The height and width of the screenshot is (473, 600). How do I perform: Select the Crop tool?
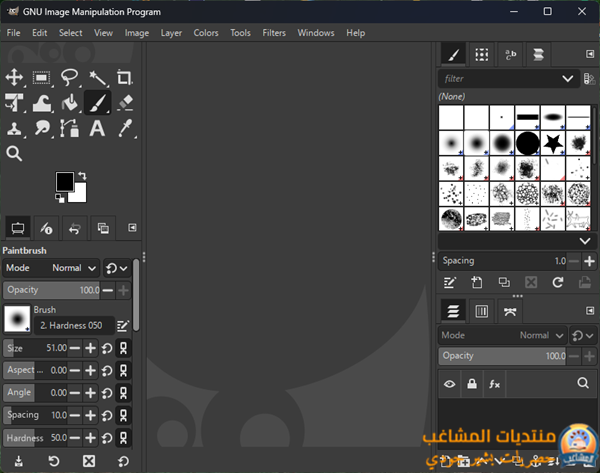click(x=125, y=77)
